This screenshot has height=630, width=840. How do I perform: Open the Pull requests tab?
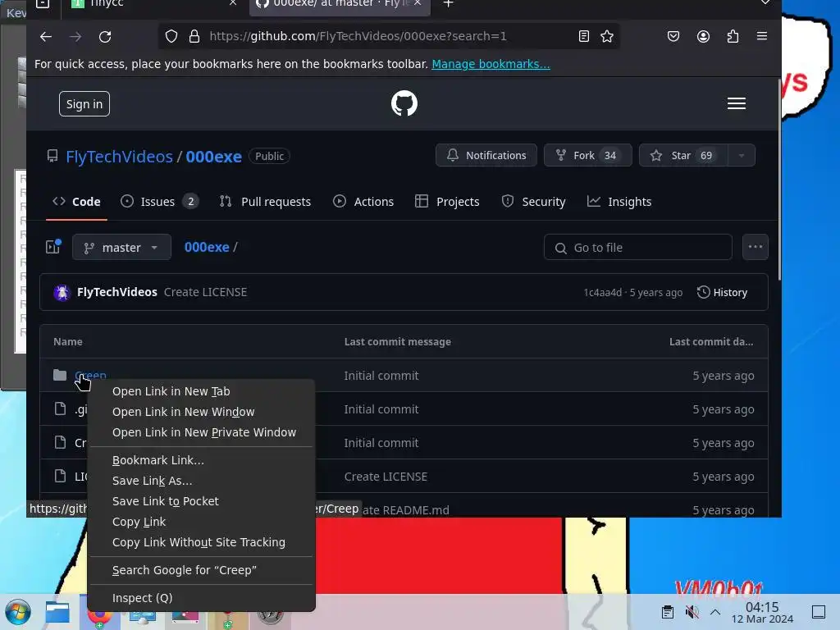click(265, 202)
